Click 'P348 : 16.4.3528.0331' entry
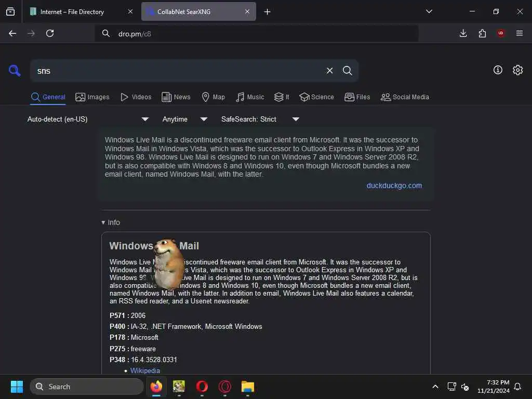 point(143,360)
